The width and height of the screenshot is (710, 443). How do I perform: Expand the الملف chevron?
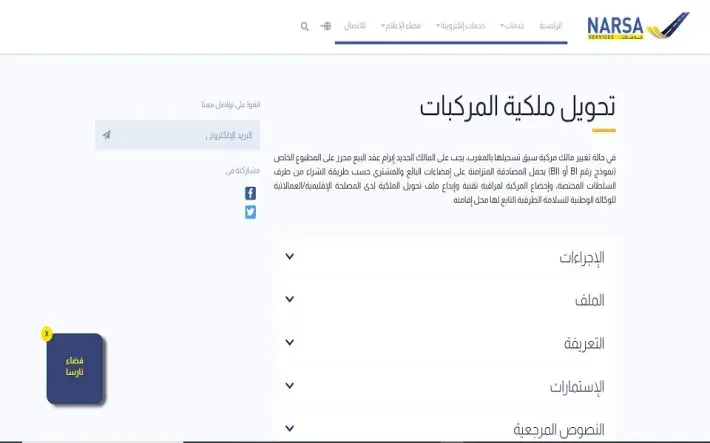tap(290, 299)
